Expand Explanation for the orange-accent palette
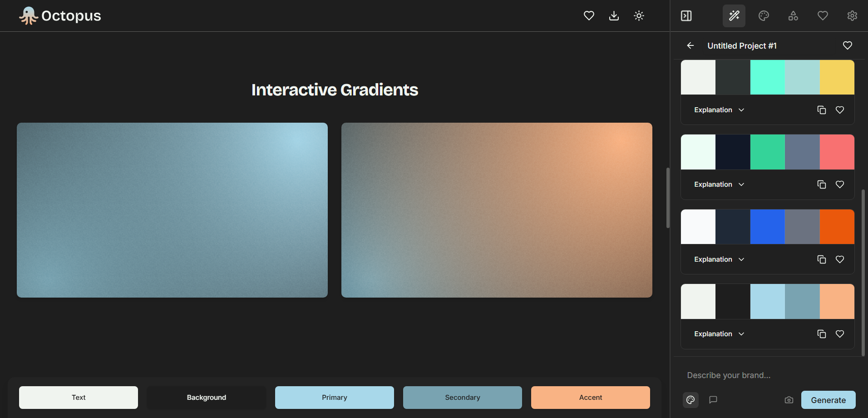868x418 pixels. click(719, 259)
